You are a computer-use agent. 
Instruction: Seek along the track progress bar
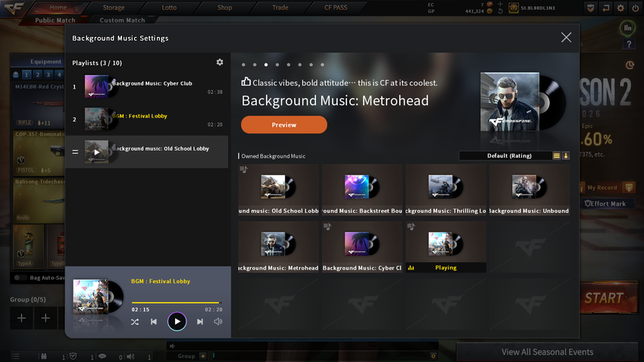click(x=177, y=302)
